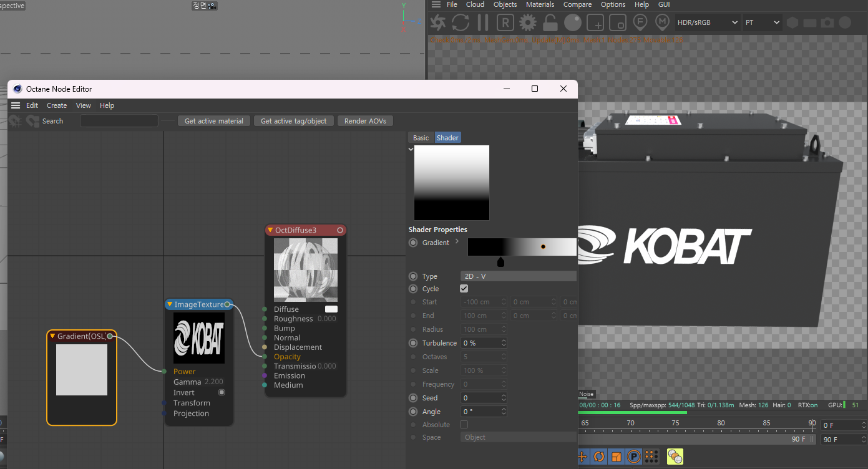The width and height of the screenshot is (868, 469).
Task: Enable the Absolute checkbox
Action: (x=464, y=425)
